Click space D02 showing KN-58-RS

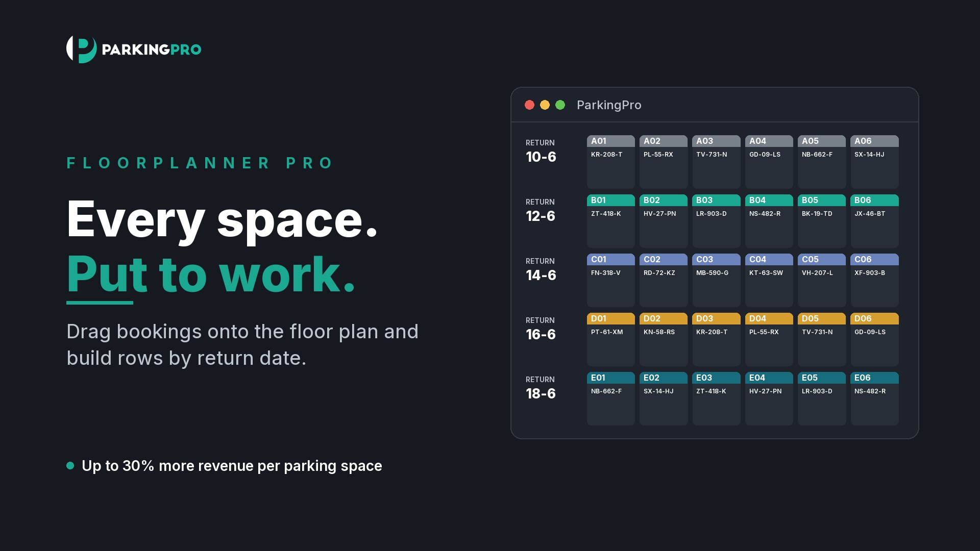tap(663, 339)
